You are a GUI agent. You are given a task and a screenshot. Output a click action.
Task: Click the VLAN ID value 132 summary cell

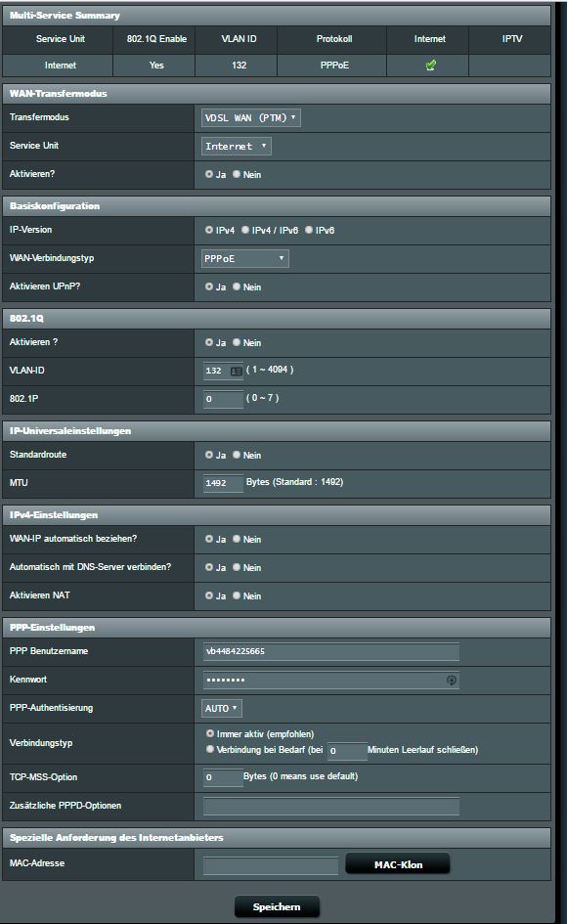pos(236,66)
